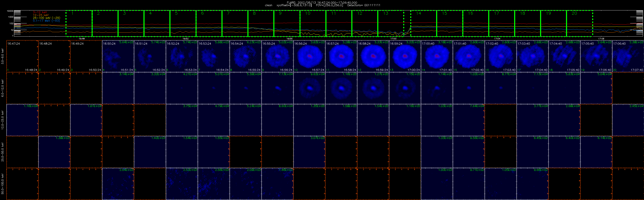Select interval 1 box in the light curve

(x=79, y=24)
